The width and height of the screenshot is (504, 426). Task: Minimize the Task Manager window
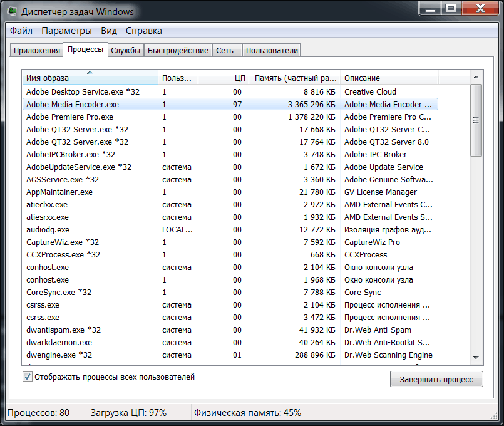[x=430, y=9]
